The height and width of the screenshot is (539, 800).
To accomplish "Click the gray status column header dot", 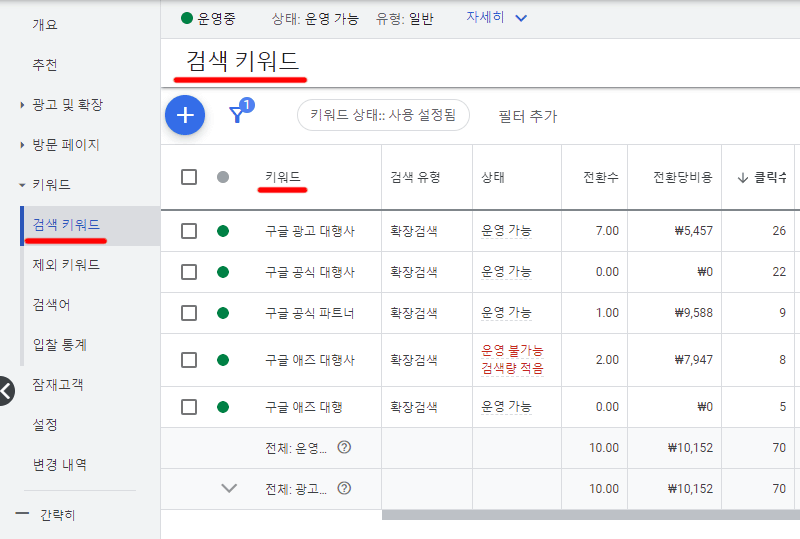I will point(223,177).
